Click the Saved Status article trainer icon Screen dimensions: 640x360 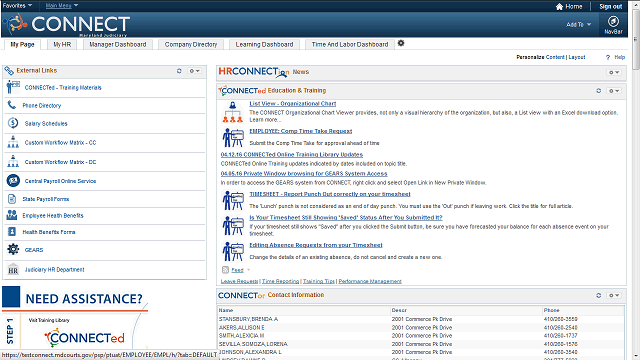click(x=233, y=226)
